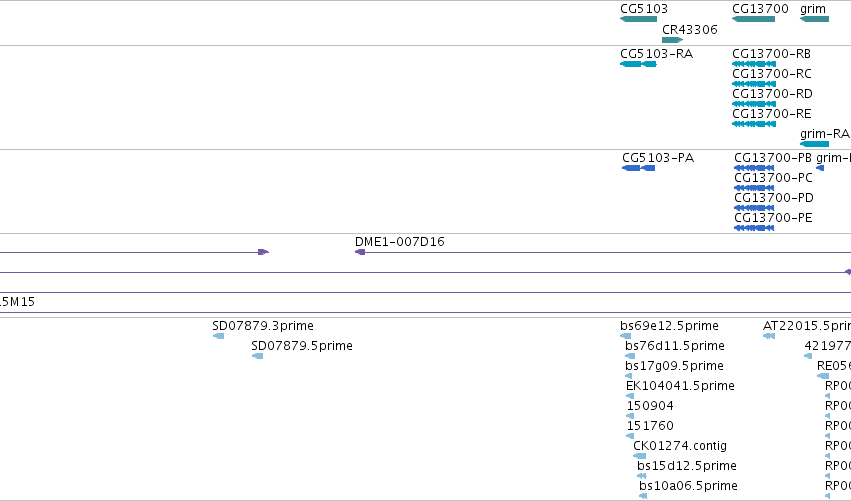Click the SD07879.5prime EST label

pyautogui.click(x=302, y=346)
